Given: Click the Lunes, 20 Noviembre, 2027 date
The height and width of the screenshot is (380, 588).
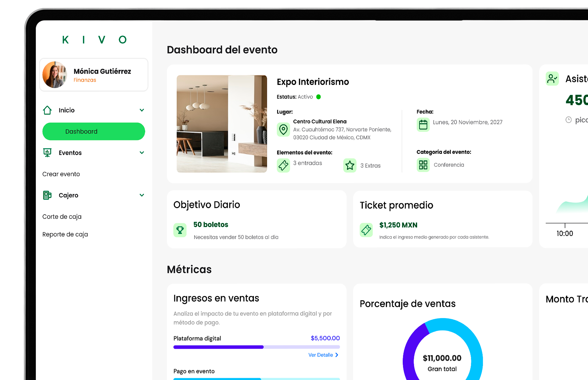Looking at the screenshot, I should (467, 122).
